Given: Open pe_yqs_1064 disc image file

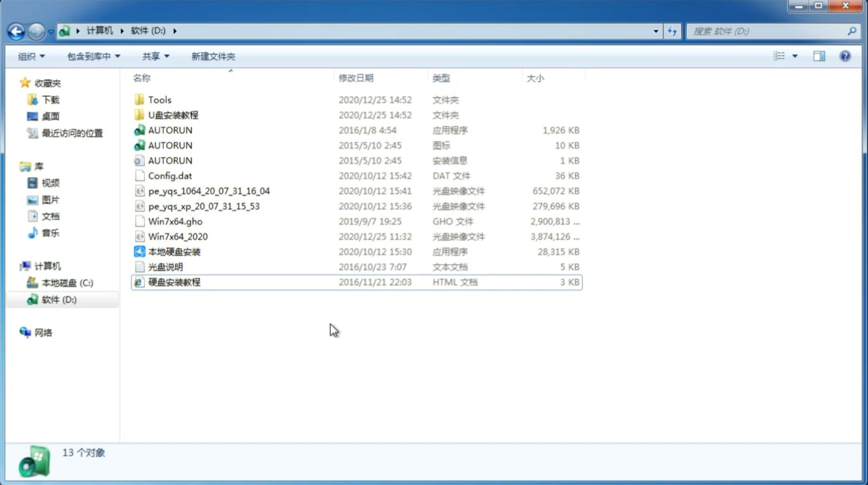Looking at the screenshot, I should pyautogui.click(x=209, y=190).
